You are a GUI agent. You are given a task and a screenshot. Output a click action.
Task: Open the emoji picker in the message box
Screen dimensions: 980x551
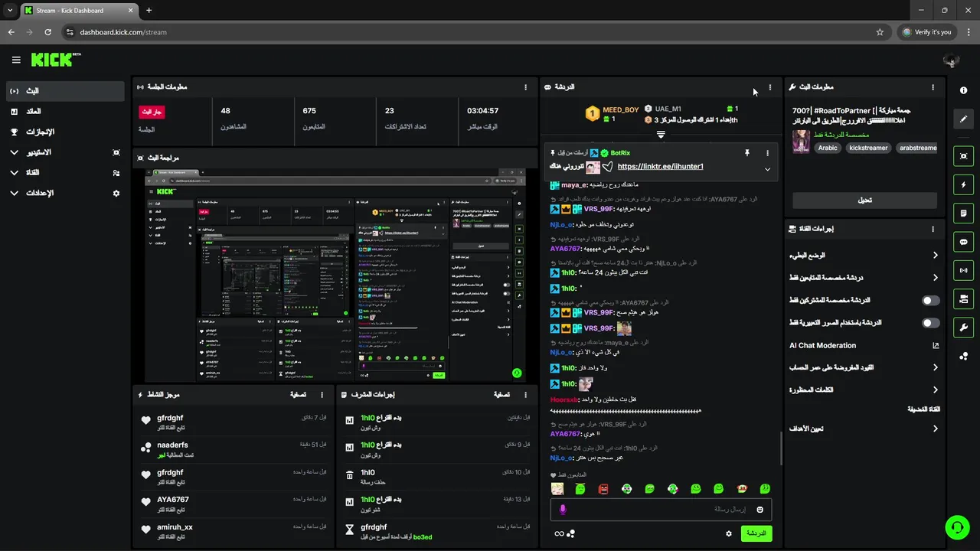pos(760,510)
